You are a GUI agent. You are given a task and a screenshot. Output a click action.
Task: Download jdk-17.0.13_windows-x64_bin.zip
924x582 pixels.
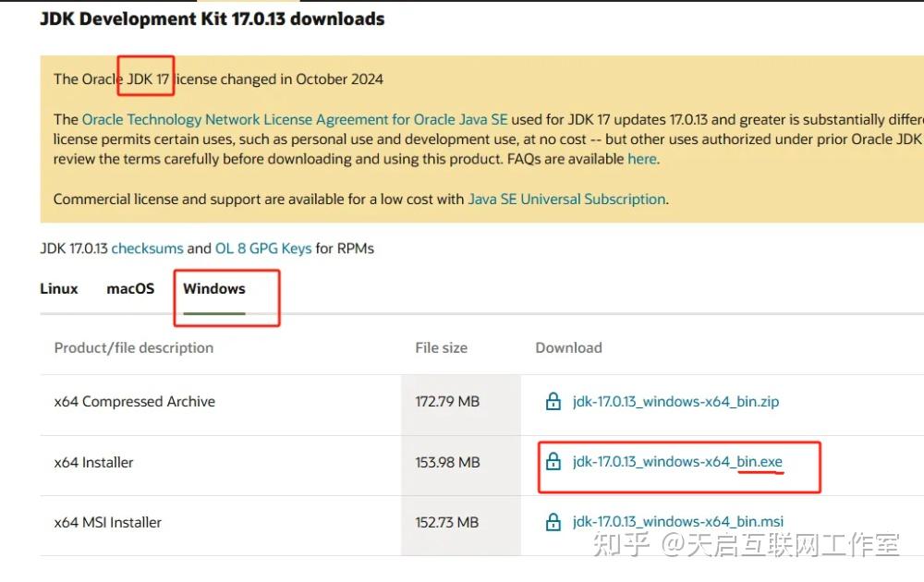coord(675,402)
